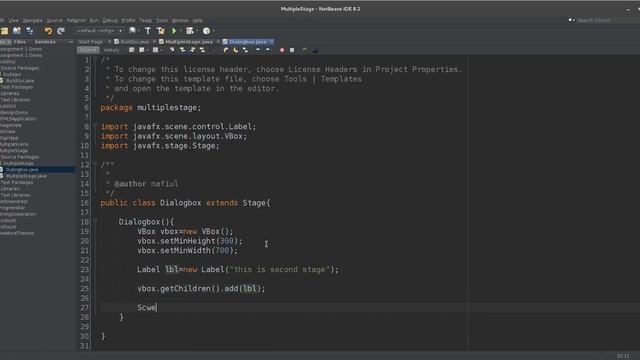Minimize the Projects panel group
The height and width of the screenshot is (360, 640).
point(71,42)
